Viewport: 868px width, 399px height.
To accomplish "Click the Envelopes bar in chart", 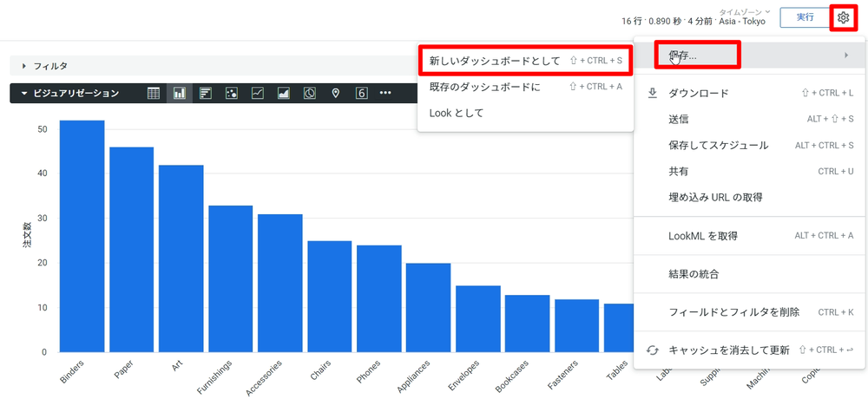I will point(478,318).
